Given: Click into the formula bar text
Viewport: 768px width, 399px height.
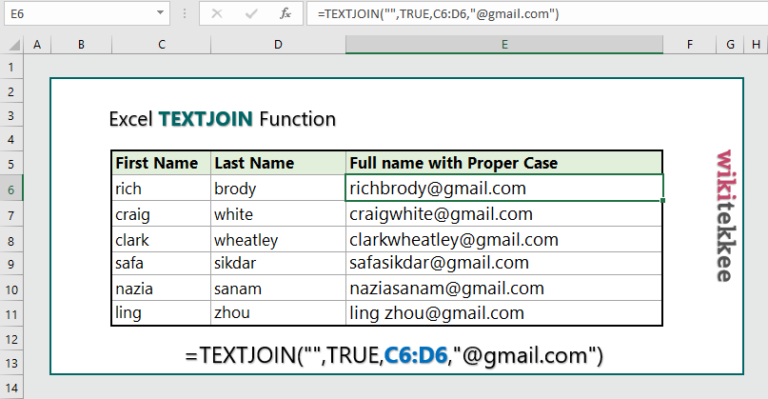Looking at the screenshot, I should [536, 14].
